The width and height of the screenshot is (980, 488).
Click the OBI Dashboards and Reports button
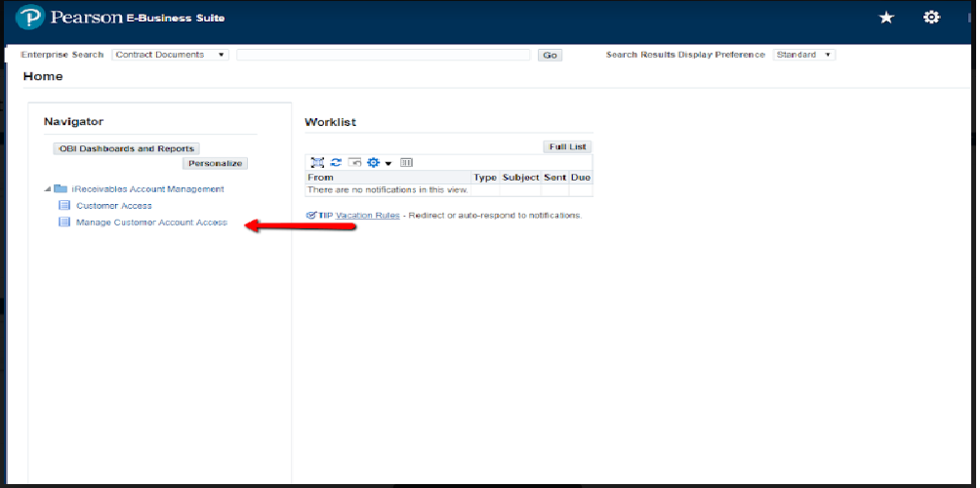(126, 148)
